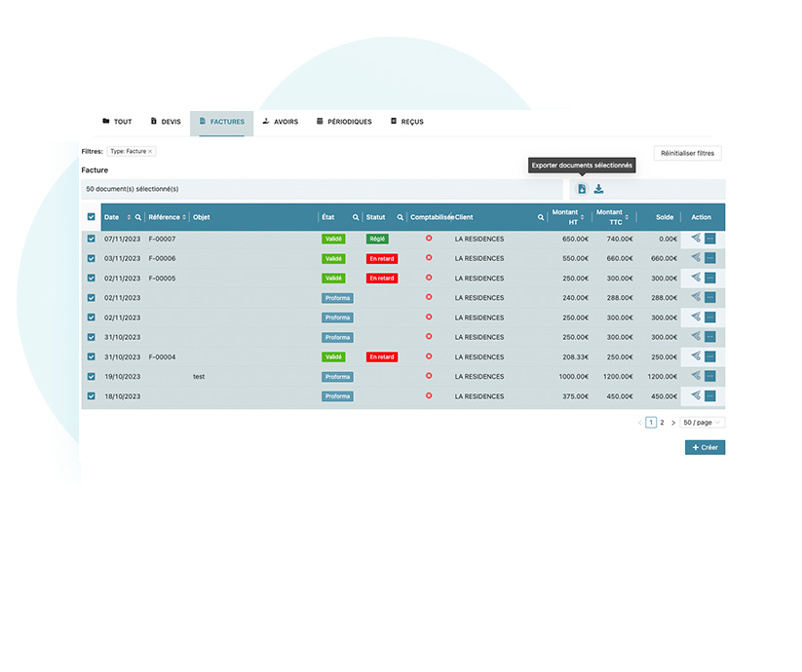
Task: Sort by the Montant TTC arrows
Action: (x=627, y=217)
